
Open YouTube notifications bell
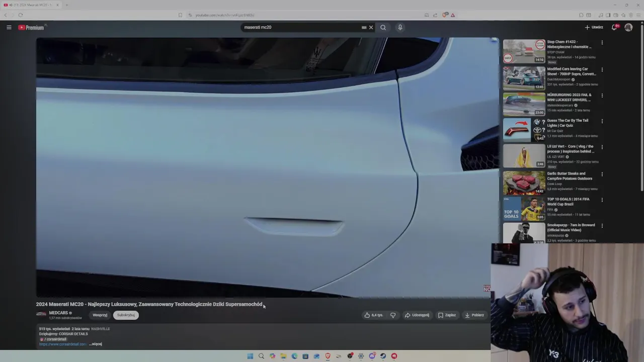(x=614, y=27)
